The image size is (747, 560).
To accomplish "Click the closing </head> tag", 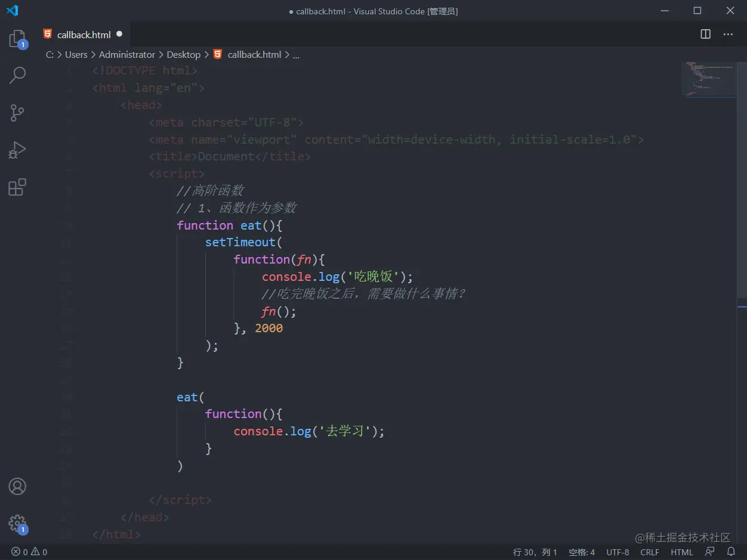I will (144, 517).
